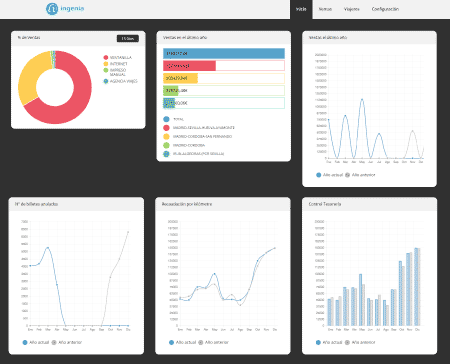The height and width of the screenshot is (364, 450).
Task: Open the Configuración tab
Action: (385, 9)
